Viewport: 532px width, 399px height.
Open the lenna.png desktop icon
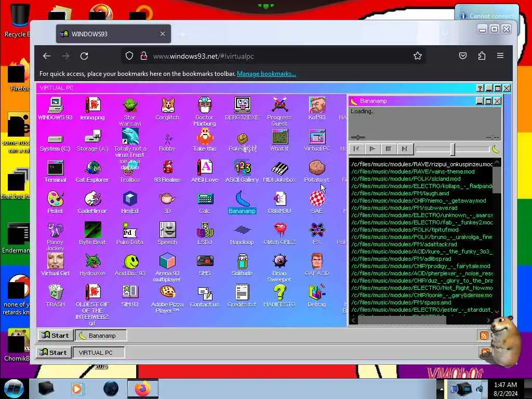click(x=92, y=109)
